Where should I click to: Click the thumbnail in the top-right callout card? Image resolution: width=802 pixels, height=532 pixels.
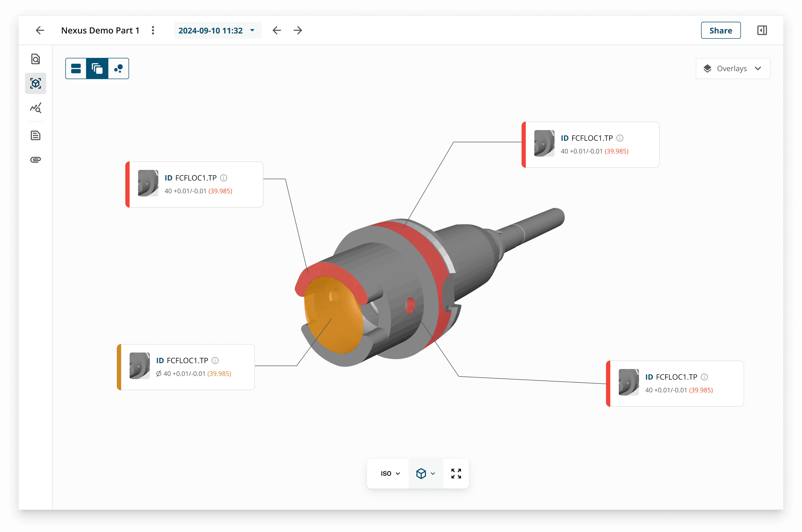pos(544,143)
